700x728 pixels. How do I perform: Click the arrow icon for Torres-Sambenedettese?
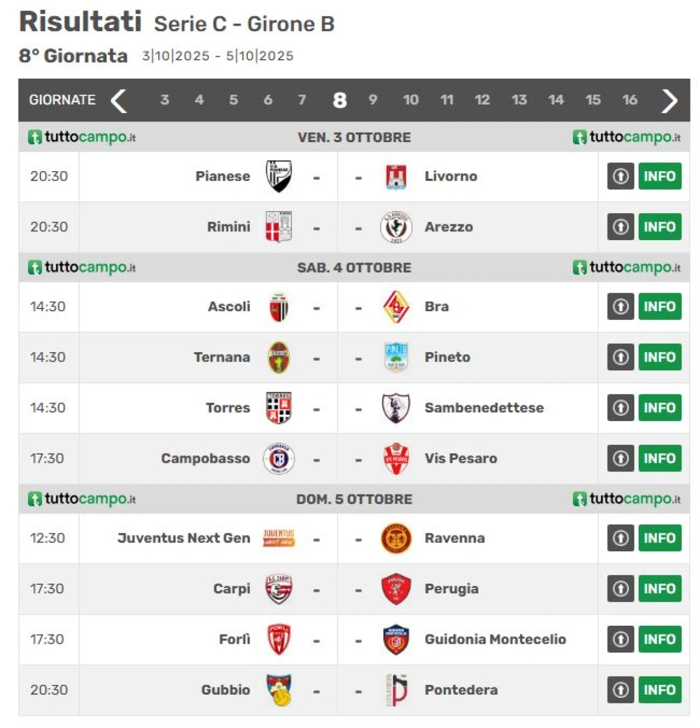pos(620,408)
